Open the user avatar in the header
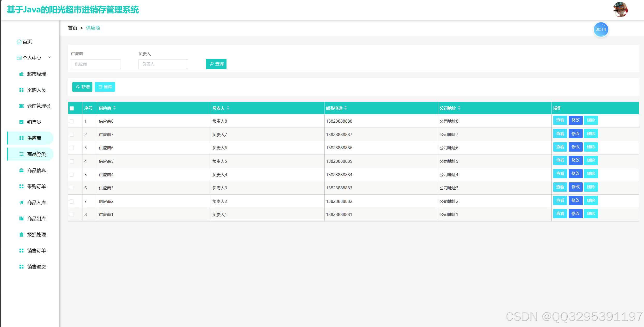The height and width of the screenshot is (327, 644). 620,10
